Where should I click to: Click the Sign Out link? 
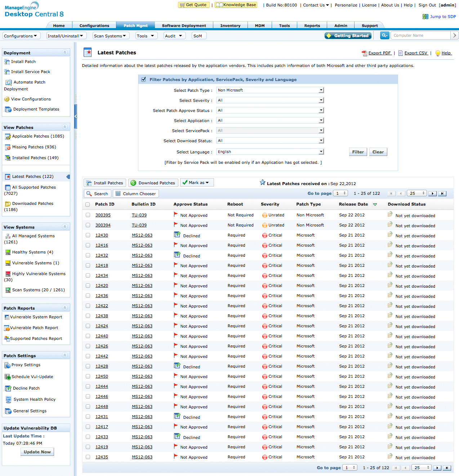[x=427, y=5]
